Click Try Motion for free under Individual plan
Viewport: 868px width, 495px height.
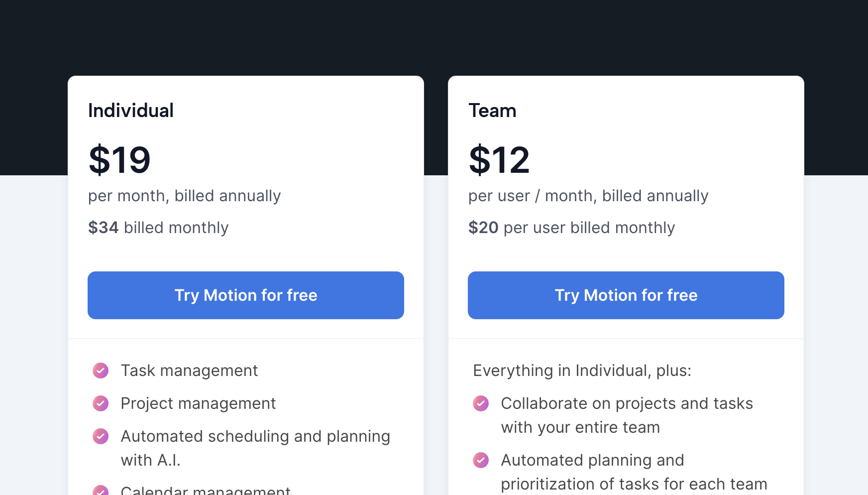pos(245,295)
